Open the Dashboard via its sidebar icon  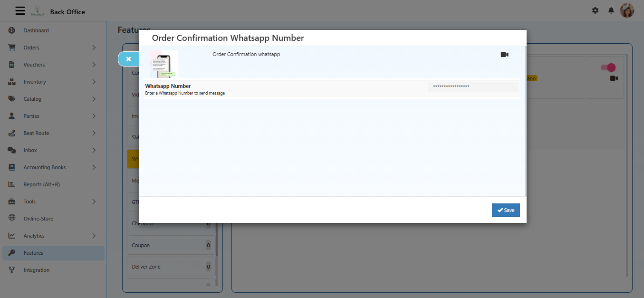(x=11, y=30)
